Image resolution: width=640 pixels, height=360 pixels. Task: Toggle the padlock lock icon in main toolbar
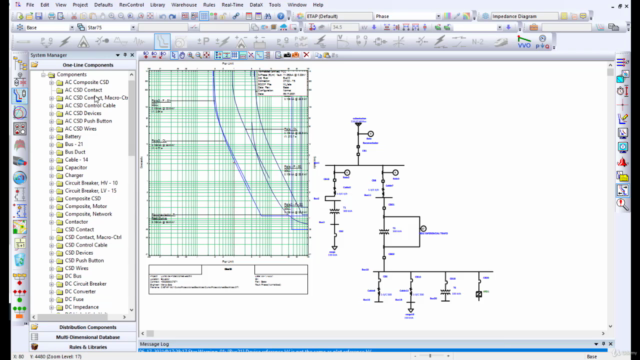pyautogui.click(x=223, y=16)
